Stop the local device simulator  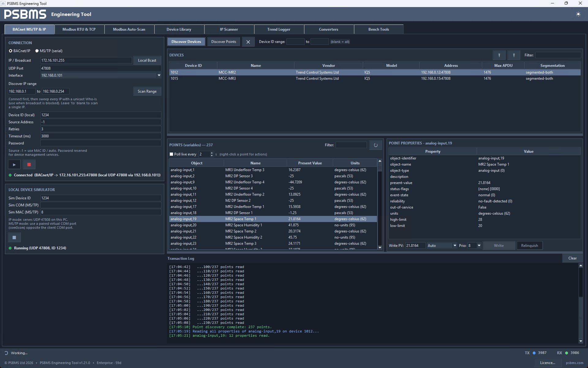[14, 237]
